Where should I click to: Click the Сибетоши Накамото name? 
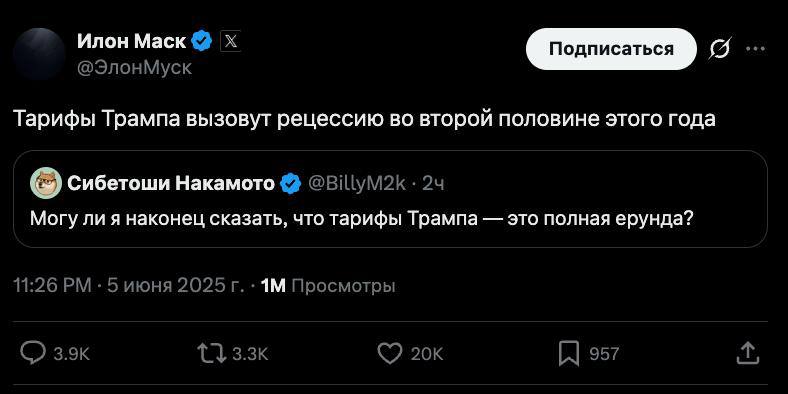pos(171,184)
